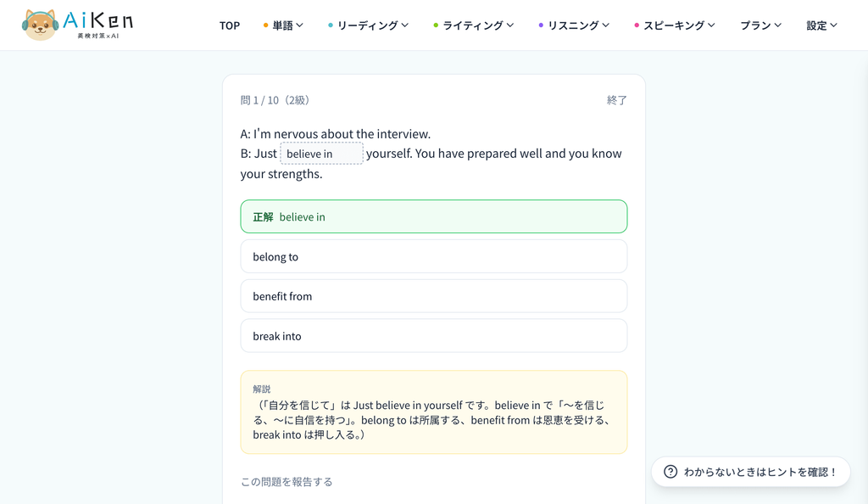Go to the TOP navigation item

(x=229, y=25)
